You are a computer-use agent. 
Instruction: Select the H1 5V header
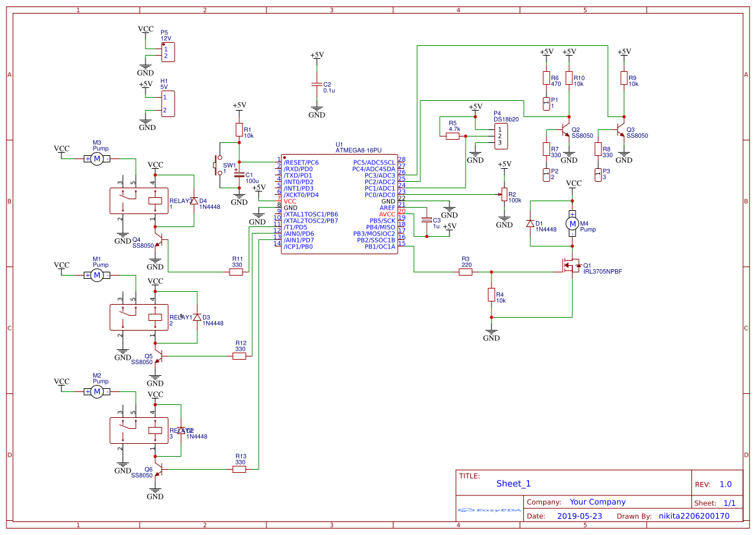pos(167,104)
